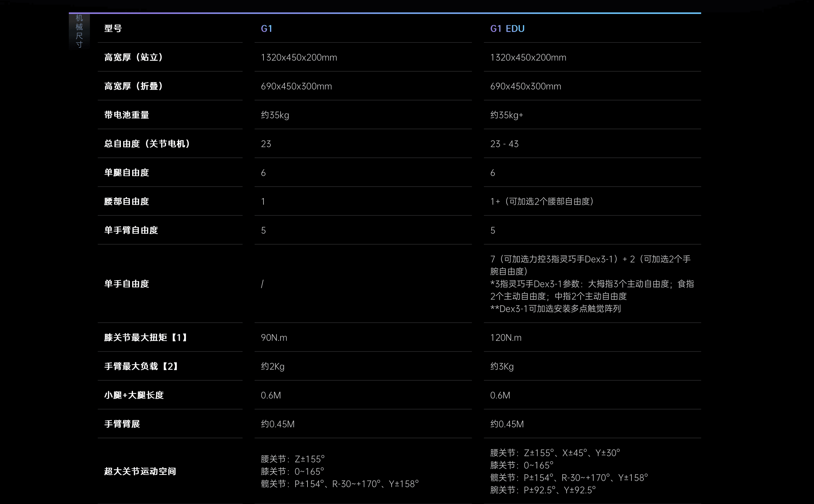814x504 pixels.
Task: Click the G1 EDU leg length 0.6M
Action: (x=500, y=395)
